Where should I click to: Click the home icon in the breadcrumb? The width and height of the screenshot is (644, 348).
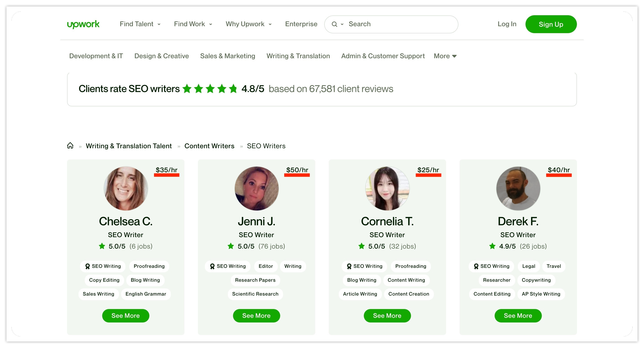point(70,146)
